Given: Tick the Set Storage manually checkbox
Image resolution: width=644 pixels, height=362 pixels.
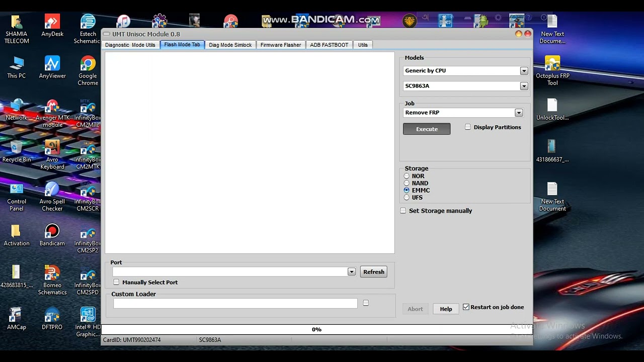Looking at the screenshot, I should tap(403, 211).
